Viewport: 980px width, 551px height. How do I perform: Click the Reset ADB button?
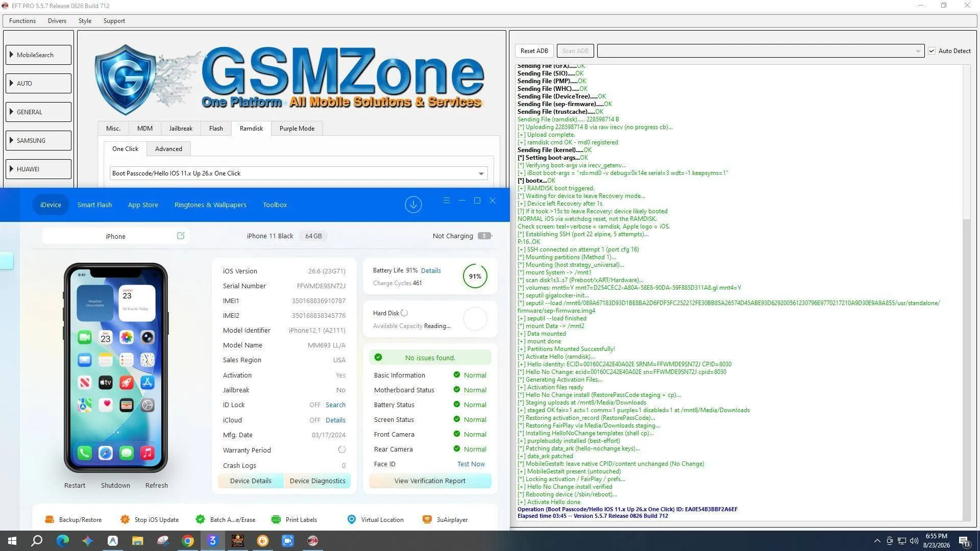point(534,51)
